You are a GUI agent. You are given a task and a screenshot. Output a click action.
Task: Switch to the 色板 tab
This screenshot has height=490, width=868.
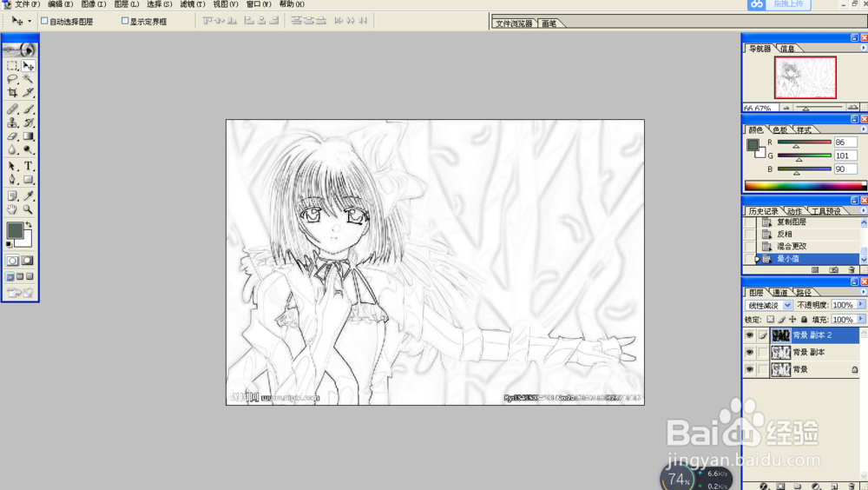(x=779, y=129)
